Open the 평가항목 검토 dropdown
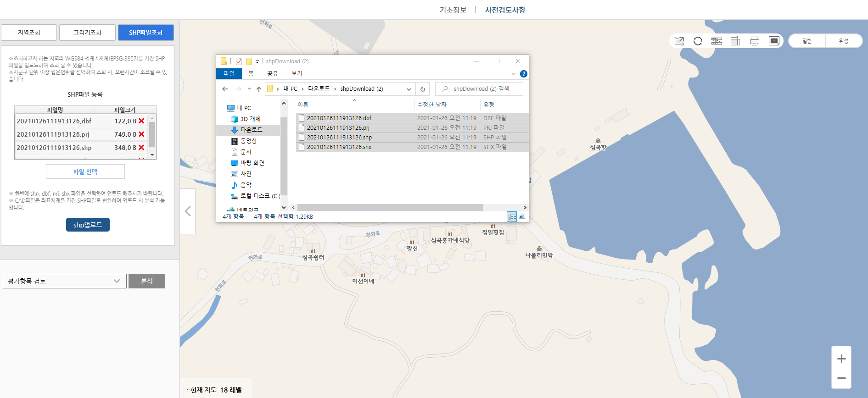Screen dimensions: 868x398 [x=65, y=281]
